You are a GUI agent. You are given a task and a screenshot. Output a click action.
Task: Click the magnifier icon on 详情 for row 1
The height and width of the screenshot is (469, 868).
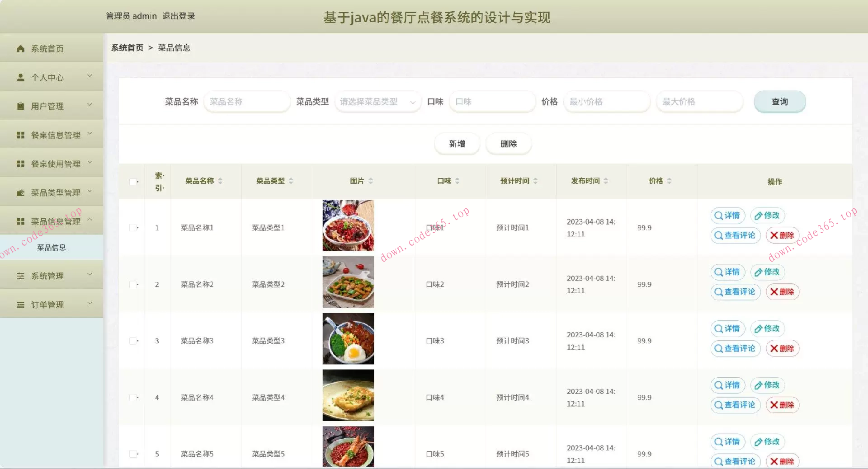718,216
